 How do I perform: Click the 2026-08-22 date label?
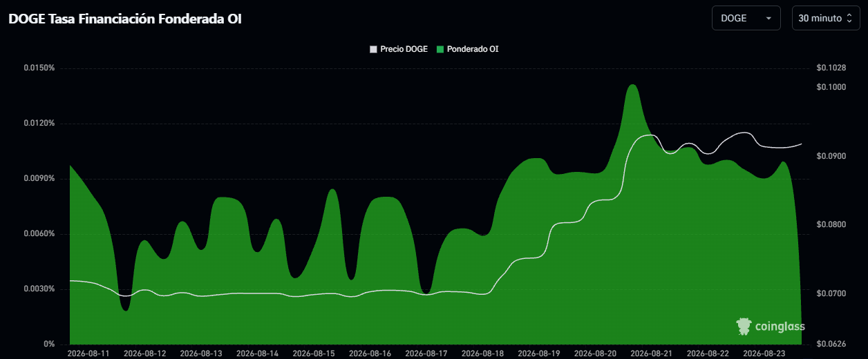[708, 353]
